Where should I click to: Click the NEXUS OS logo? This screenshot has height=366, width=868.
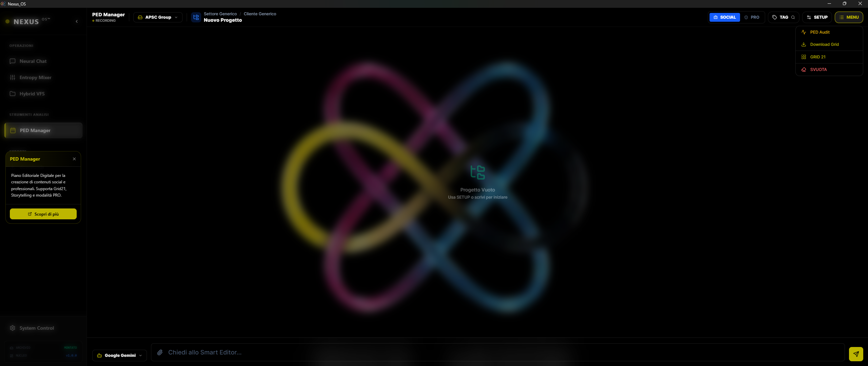point(28,21)
